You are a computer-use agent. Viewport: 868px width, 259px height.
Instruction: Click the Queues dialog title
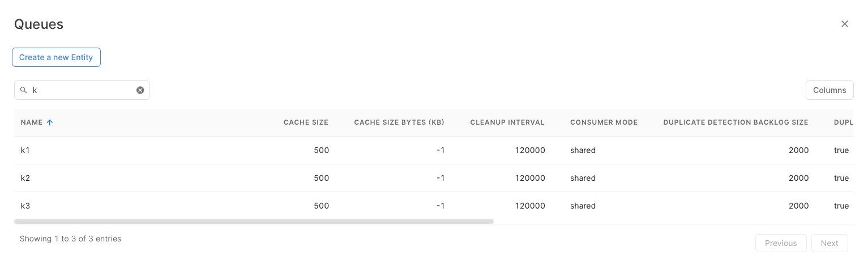tap(39, 24)
